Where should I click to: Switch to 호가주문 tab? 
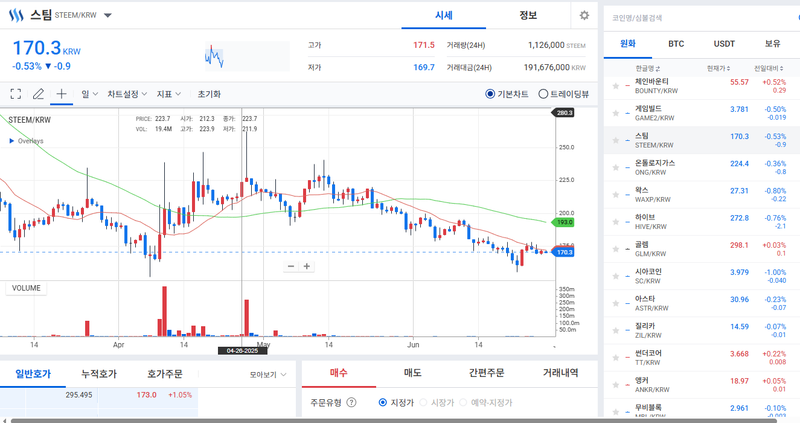[164, 374]
